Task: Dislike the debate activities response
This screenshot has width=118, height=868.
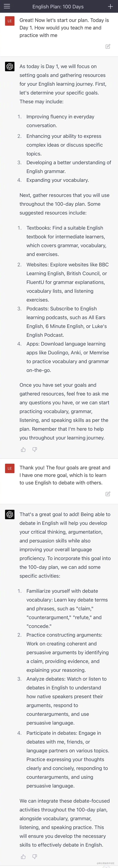Action: pos(34,857)
